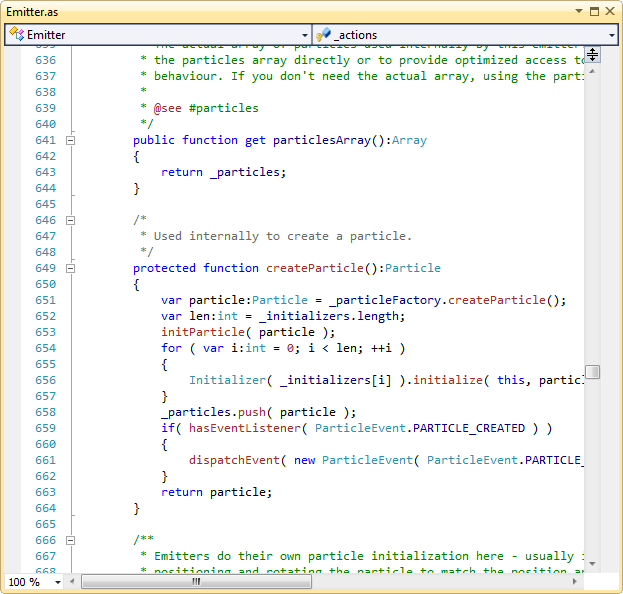
Task: Click the vertical scrollbar up arrow
Action: [592, 71]
